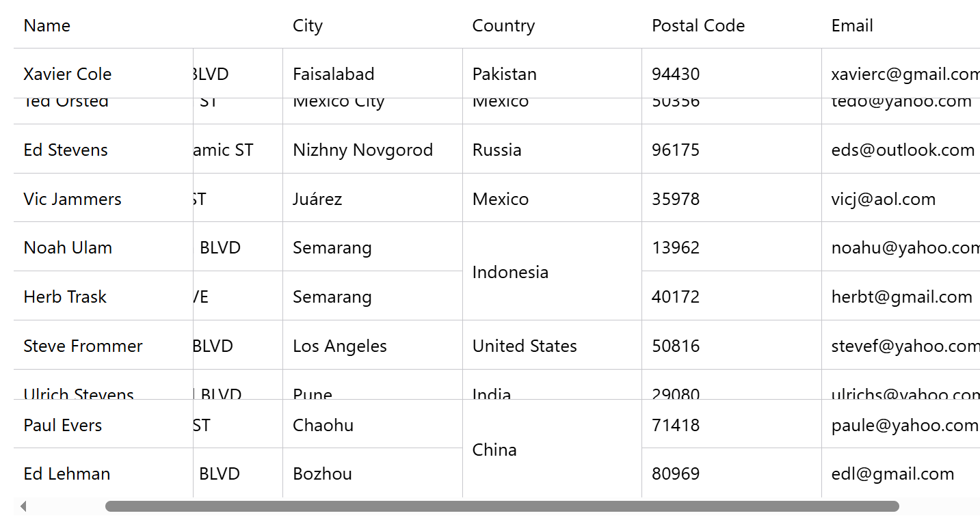Select the United States country cell
980x522 pixels.
click(552, 346)
